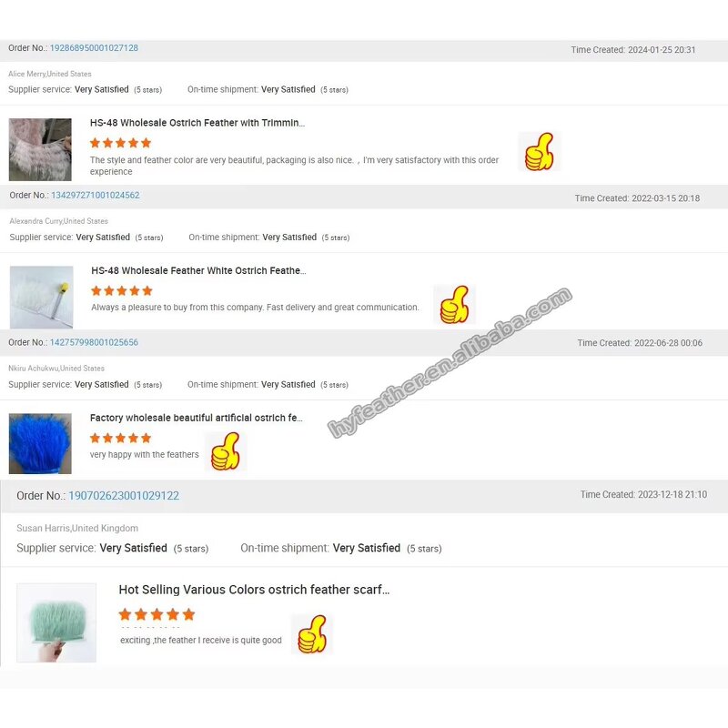Open pink ostrich feather trim thumbnail
The height and width of the screenshot is (728, 728).
click(x=40, y=149)
